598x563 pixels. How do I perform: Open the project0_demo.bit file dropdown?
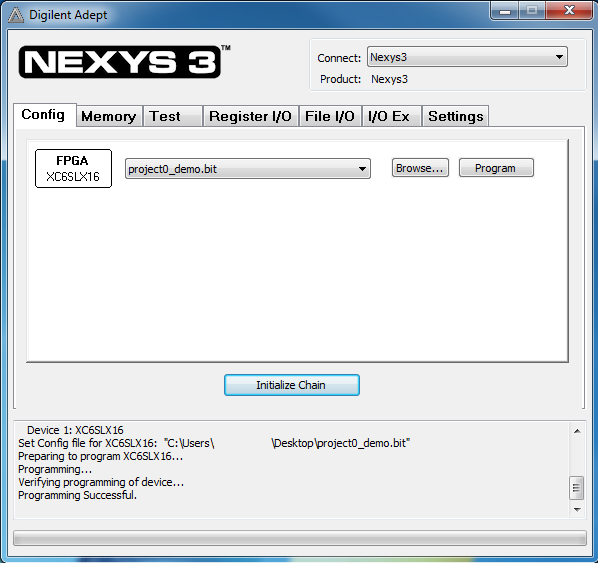(x=248, y=169)
